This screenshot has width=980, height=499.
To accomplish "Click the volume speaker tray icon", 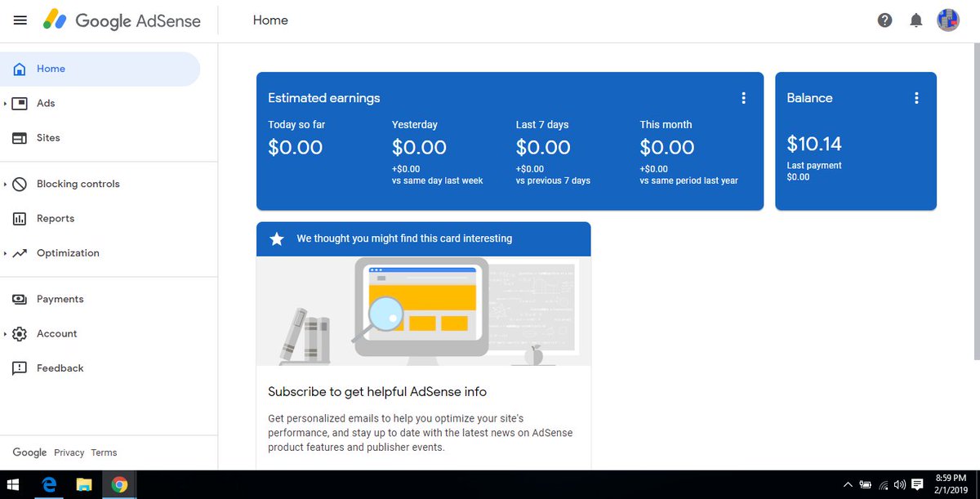I will (899, 484).
